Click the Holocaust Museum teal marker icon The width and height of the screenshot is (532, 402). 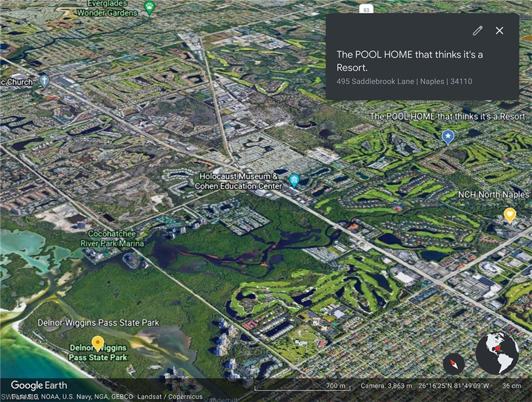(294, 181)
